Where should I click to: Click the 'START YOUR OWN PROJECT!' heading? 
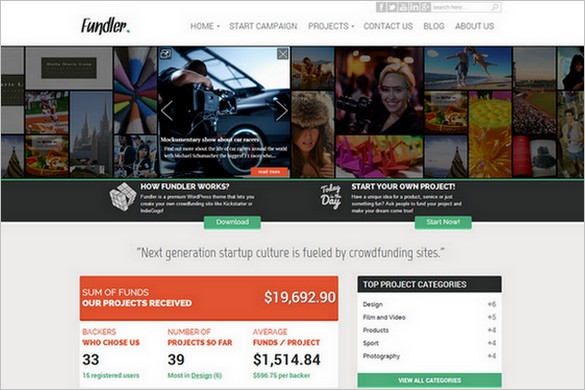coord(403,187)
